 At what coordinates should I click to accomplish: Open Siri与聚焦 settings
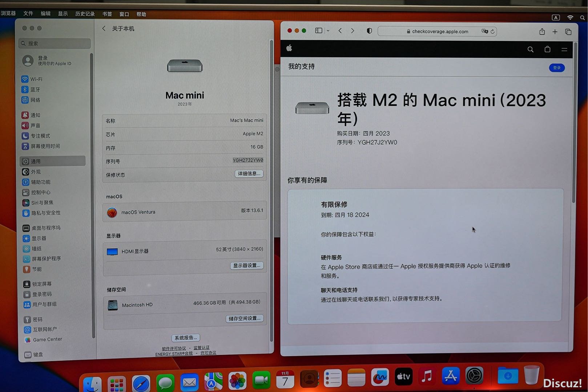tap(38, 203)
